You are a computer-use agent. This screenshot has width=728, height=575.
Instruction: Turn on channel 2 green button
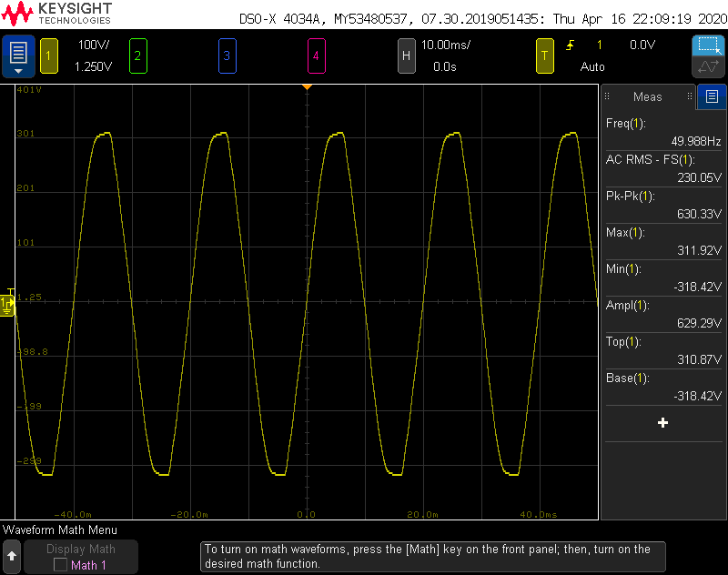point(137,55)
